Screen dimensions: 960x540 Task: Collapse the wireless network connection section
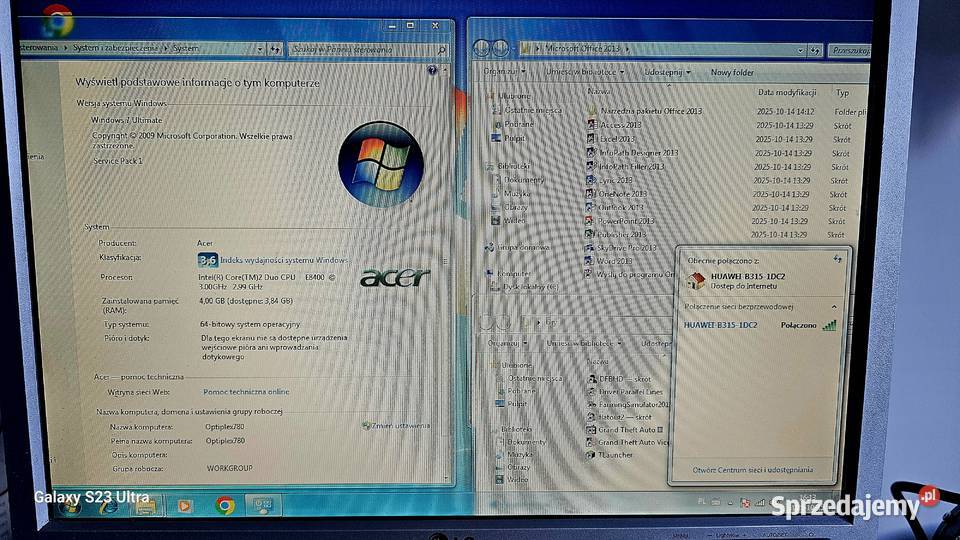(835, 306)
